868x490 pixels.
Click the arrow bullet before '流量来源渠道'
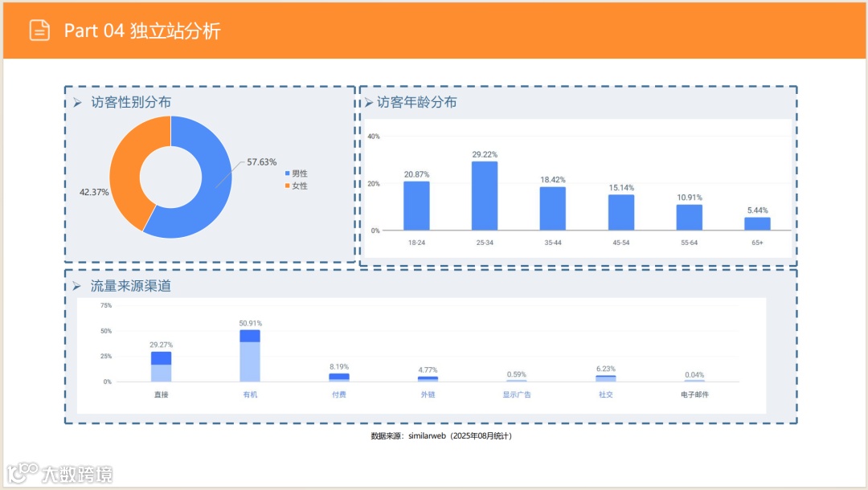tap(77, 286)
